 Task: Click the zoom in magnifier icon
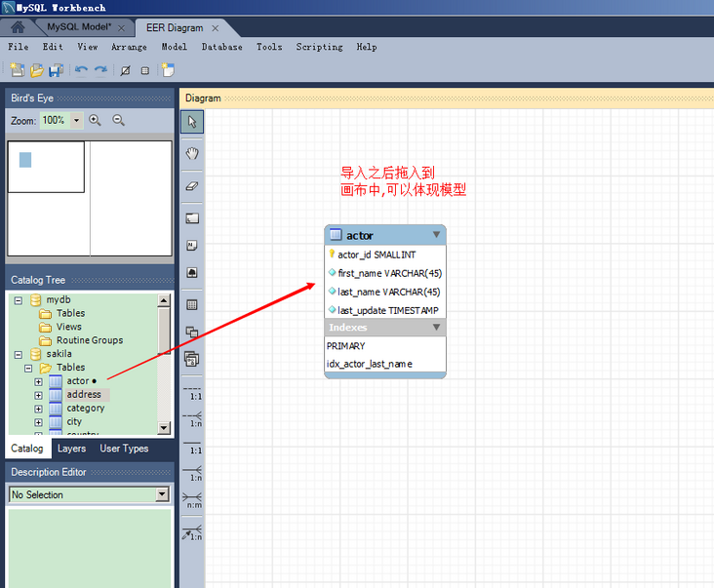click(x=96, y=120)
